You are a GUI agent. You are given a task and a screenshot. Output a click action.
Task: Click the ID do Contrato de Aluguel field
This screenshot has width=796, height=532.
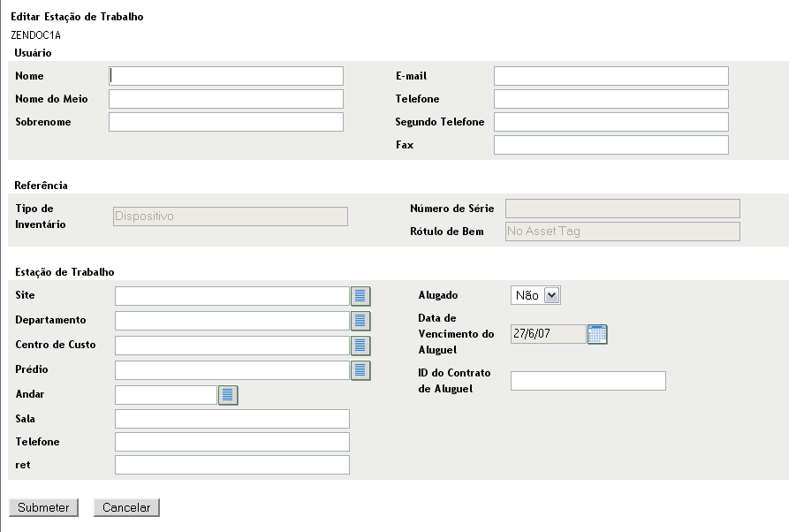coord(588,381)
